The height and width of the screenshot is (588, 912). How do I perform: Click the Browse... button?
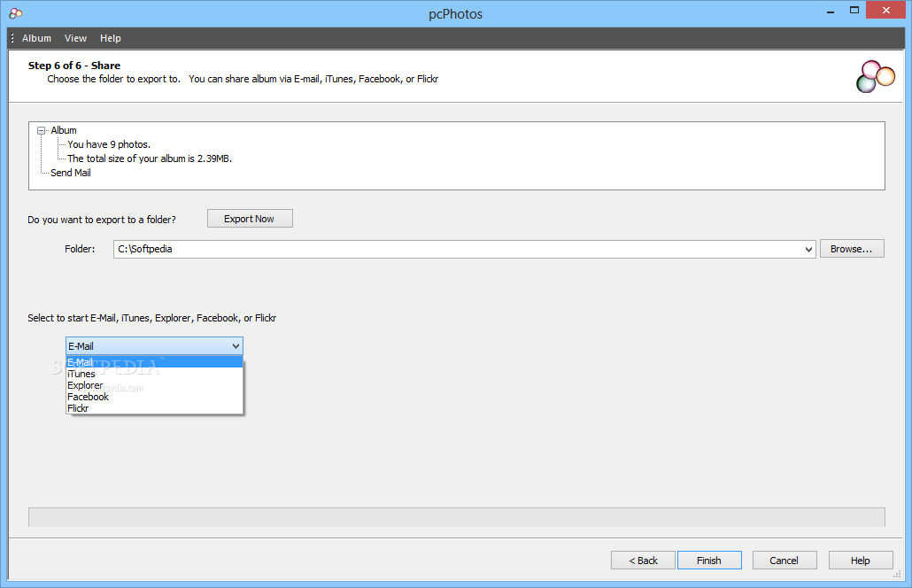(852, 249)
